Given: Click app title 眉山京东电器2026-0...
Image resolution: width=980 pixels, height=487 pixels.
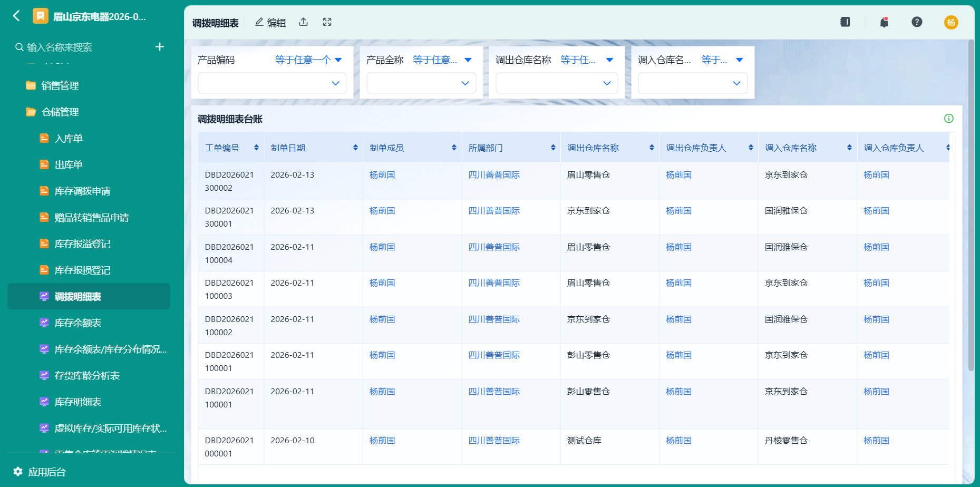Looking at the screenshot, I should pos(100,16).
